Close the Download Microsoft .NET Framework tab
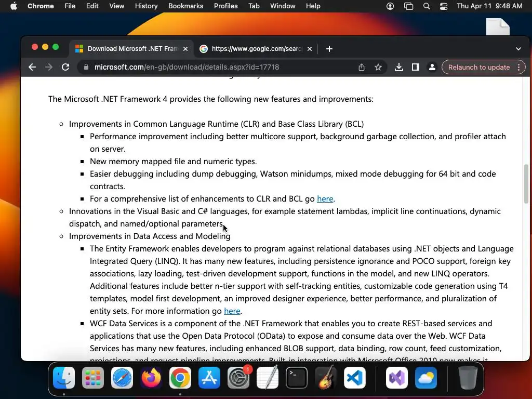The height and width of the screenshot is (399, 532). pyautogui.click(x=185, y=49)
